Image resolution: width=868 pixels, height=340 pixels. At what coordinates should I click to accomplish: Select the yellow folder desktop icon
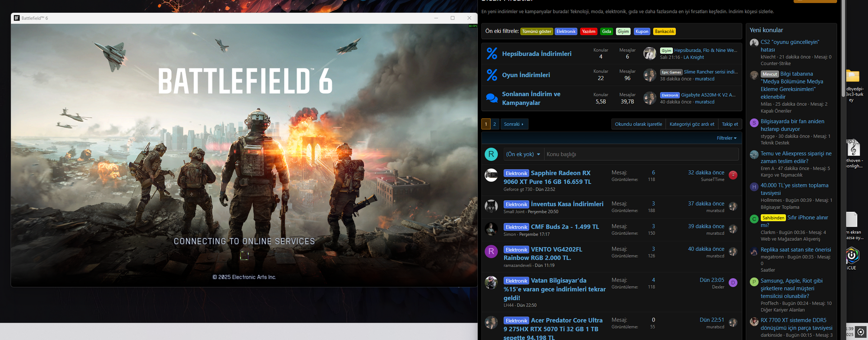[x=852, y=76]
